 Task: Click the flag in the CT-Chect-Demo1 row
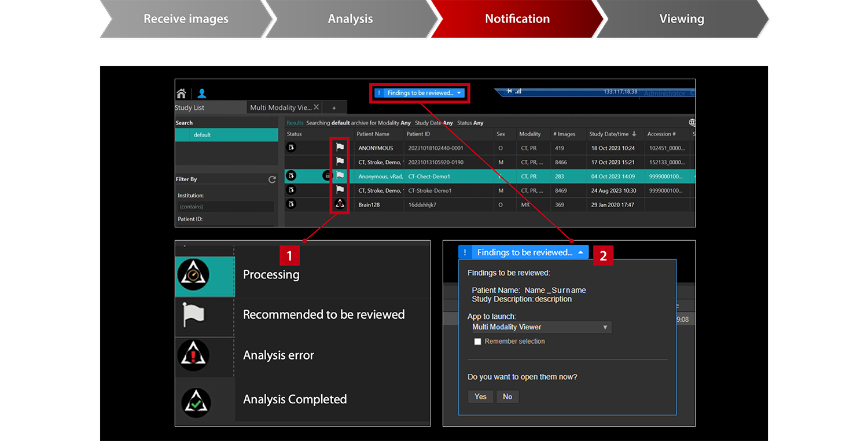pos(340,175)
